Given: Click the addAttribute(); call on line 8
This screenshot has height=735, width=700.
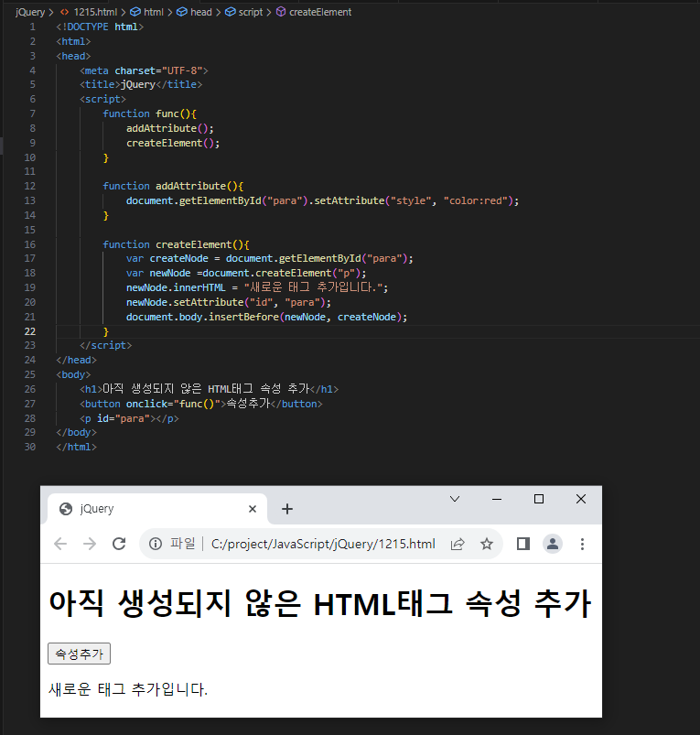Looking at the screenshot, I should click(169, 128).
